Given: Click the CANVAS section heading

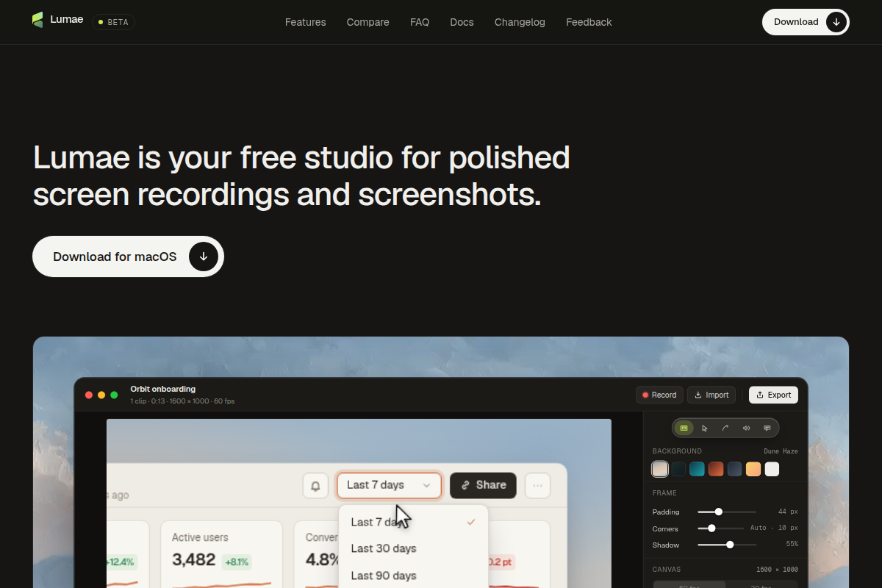Looking at the screenshot, I should click(667, 570).
